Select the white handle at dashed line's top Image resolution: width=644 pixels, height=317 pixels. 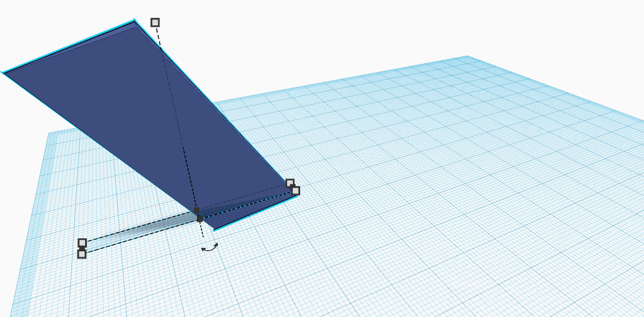tap(155, 22)
